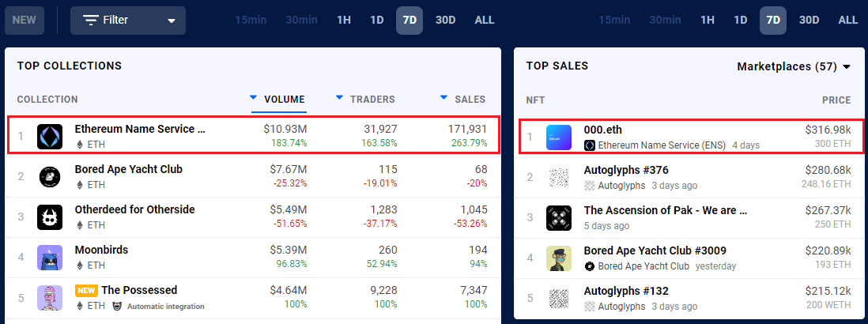Select 30D timeframe for Top Collections
Viewport: 868px width, 324px height.
coord(445,21)
